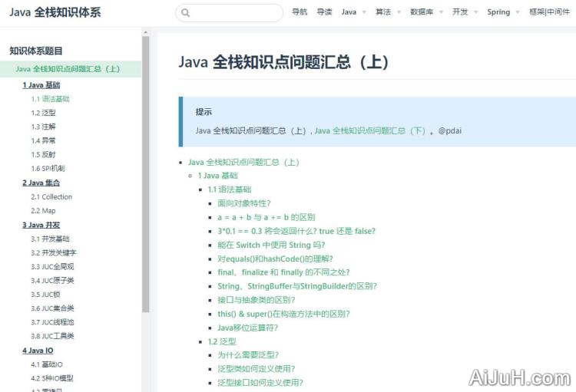Screen dimensions: 576x392
Task: Go to sidebar section 3.1 并发基础
Action: [51, 239]
